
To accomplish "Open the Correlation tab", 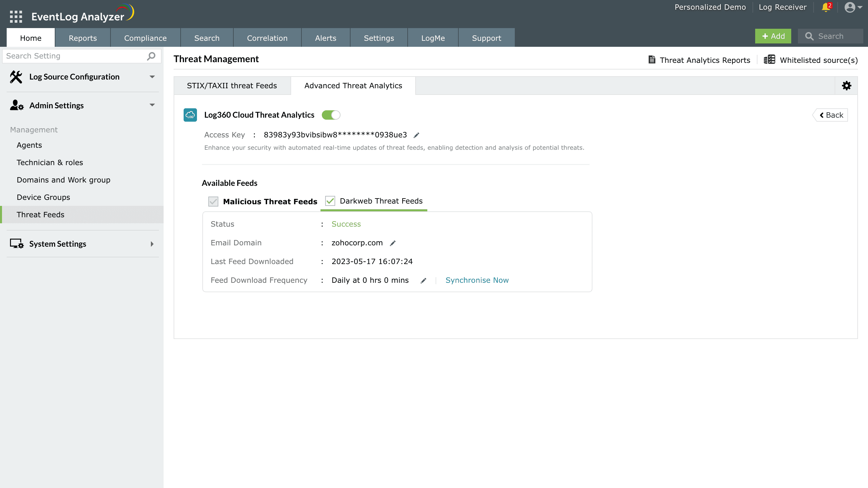I will pos(267,38).
